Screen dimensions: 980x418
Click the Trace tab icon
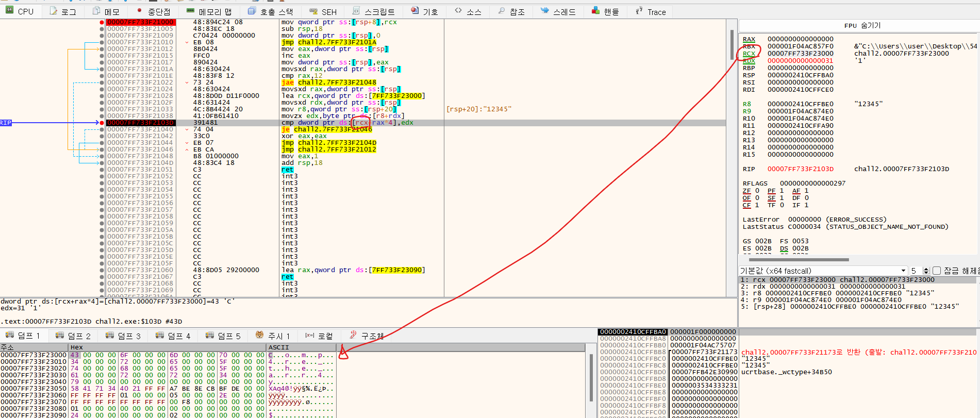pos(639,11)
